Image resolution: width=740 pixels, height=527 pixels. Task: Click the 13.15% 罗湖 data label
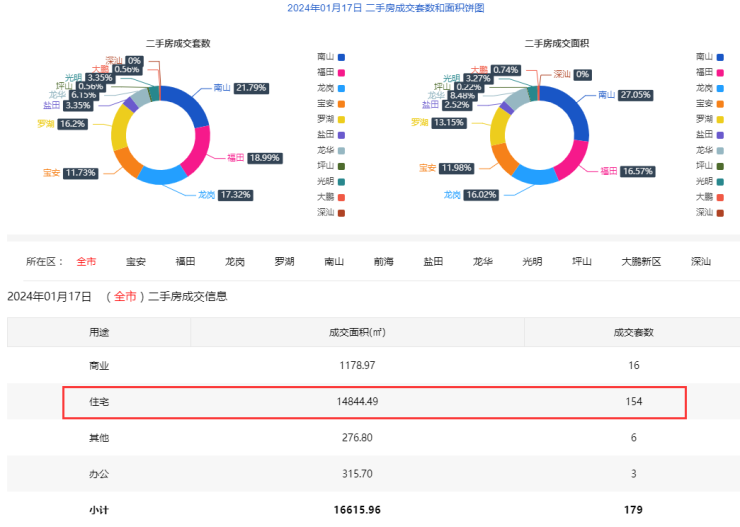(439, 123)
